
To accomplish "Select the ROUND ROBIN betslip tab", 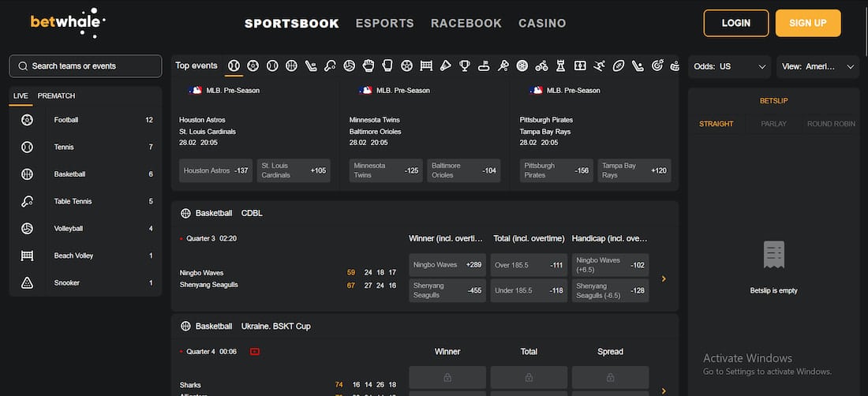I will click(831, 124).
